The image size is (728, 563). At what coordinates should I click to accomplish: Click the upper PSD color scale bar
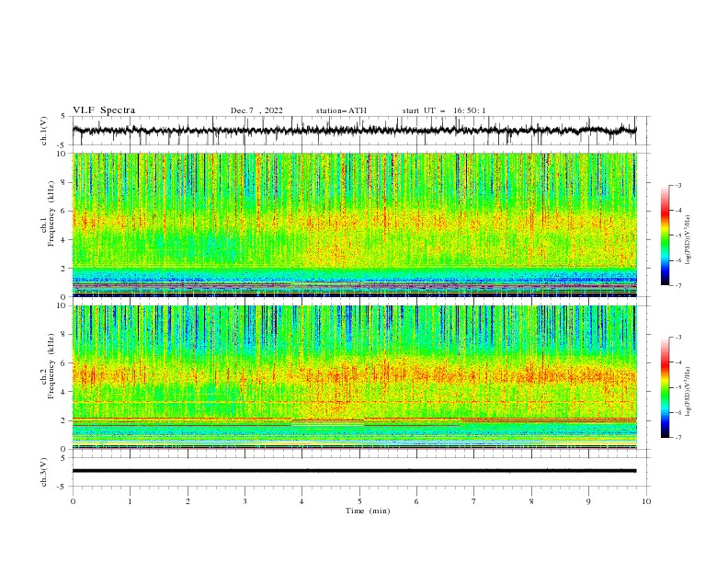pos(665,236)
